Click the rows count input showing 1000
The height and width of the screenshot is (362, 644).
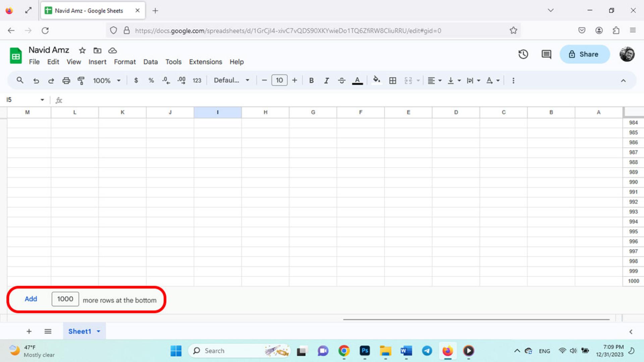click(65, 299)
